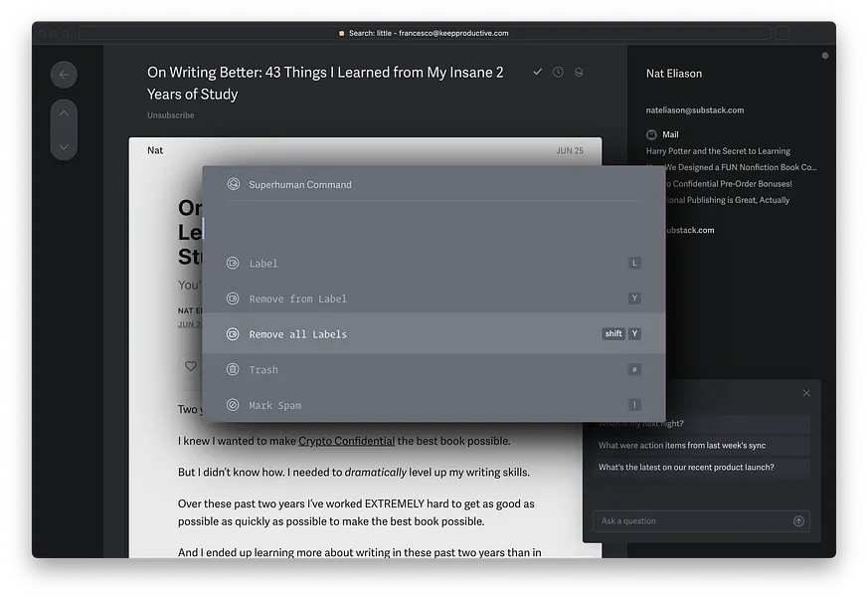
Task: Focus the Ask a question field
Action: click(701, 520)
